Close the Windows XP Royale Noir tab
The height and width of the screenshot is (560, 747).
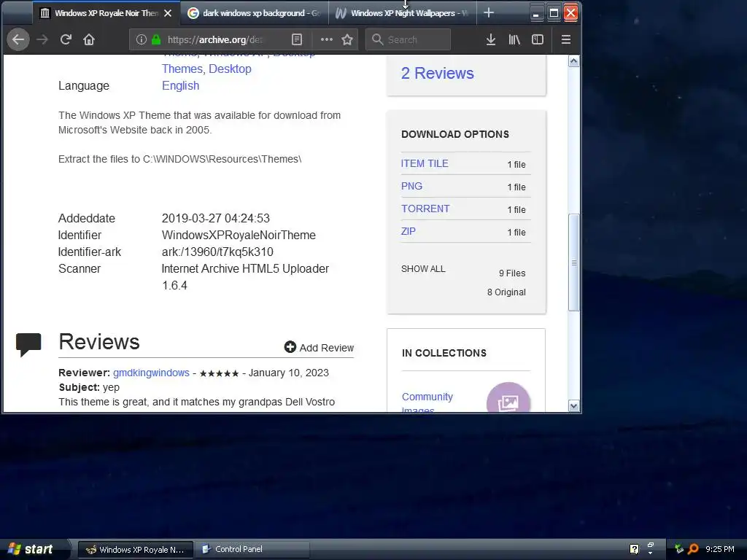168,13
